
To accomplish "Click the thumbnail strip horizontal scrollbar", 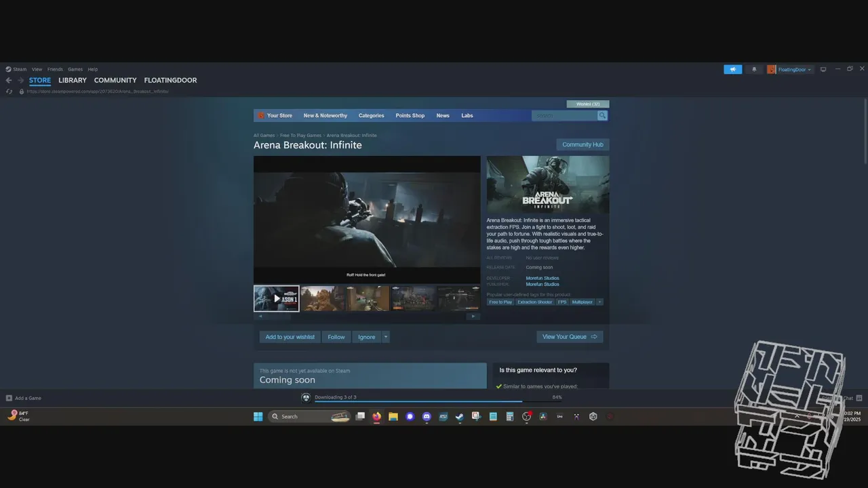I will point(367,316).
